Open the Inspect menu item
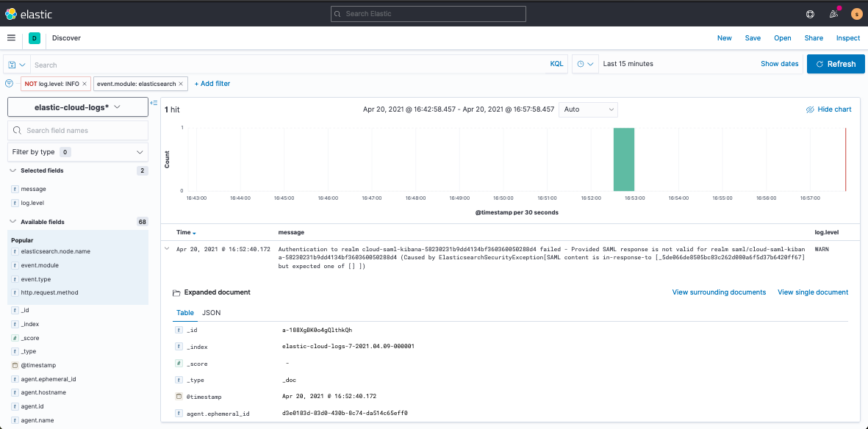 [x=848, y=38]
